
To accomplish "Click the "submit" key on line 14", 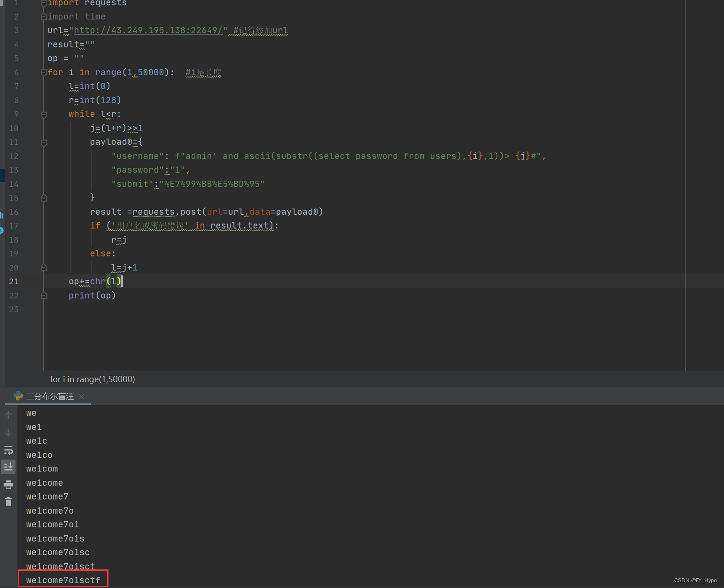I will point(132,184).
